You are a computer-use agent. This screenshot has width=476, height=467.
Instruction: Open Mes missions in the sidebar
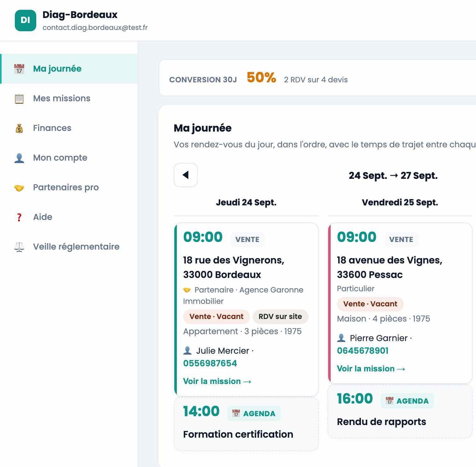tap(69, 98)
